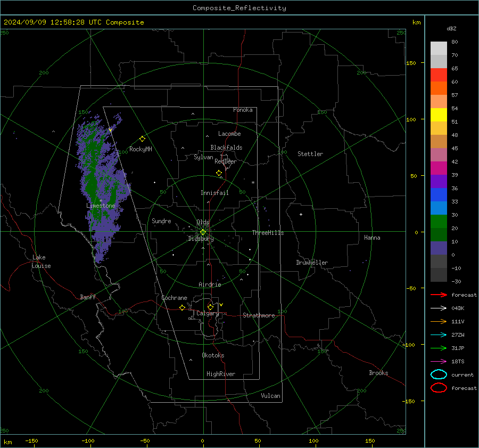Click the Strathmore label
479x448 pixels.
[259, 315]
